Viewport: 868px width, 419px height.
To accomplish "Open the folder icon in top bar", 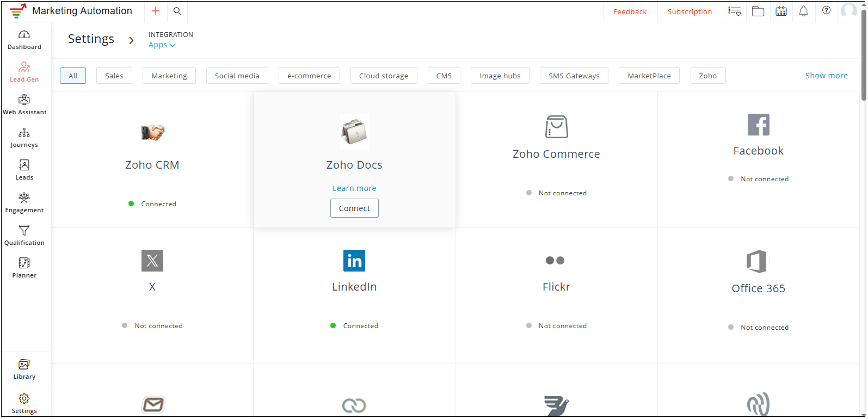I will point(758,11).
